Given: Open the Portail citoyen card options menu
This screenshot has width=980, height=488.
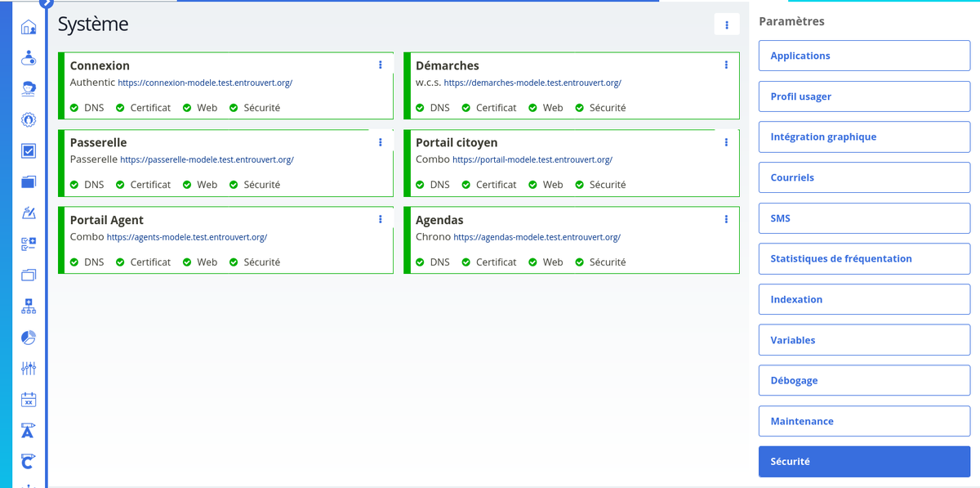Looking at the screenshot, I should [x=726, y=142].
